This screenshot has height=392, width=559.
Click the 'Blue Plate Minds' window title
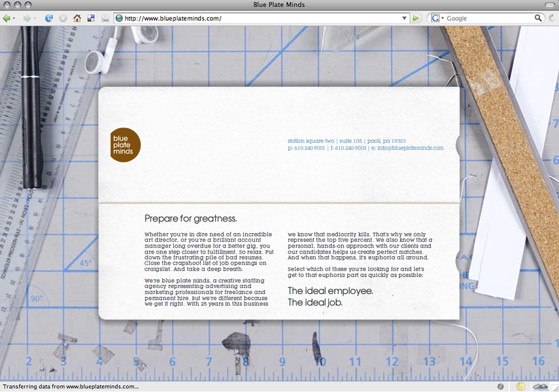click(279, 5)
